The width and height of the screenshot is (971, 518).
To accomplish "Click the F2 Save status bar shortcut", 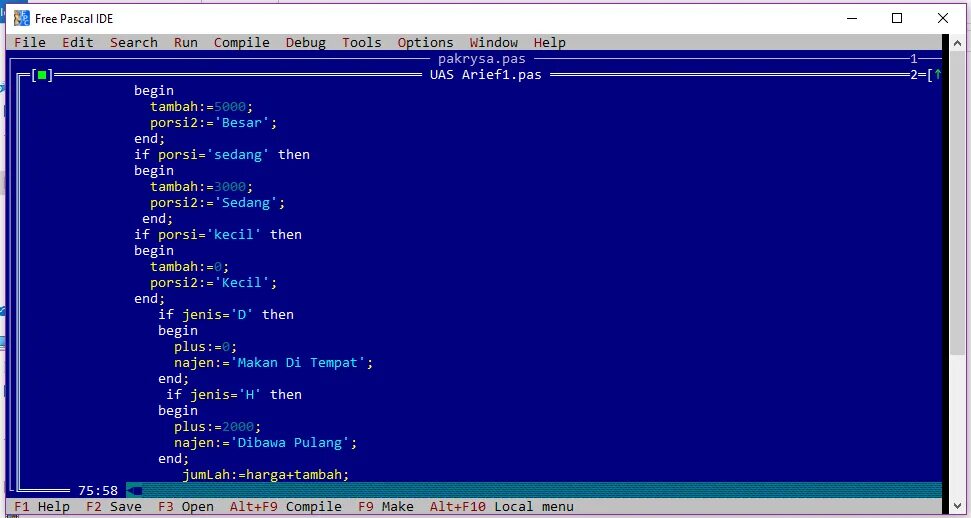I will [x=114, y=507].
